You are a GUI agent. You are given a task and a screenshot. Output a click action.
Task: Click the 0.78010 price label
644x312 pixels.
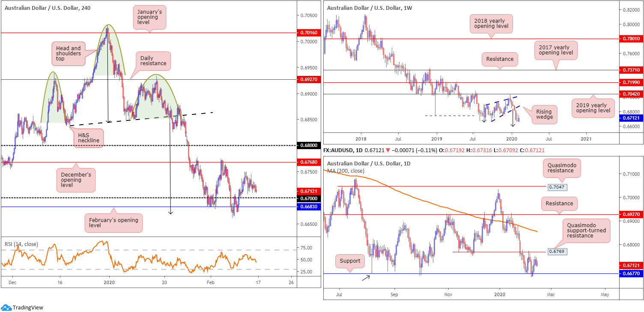click(631, 39)
